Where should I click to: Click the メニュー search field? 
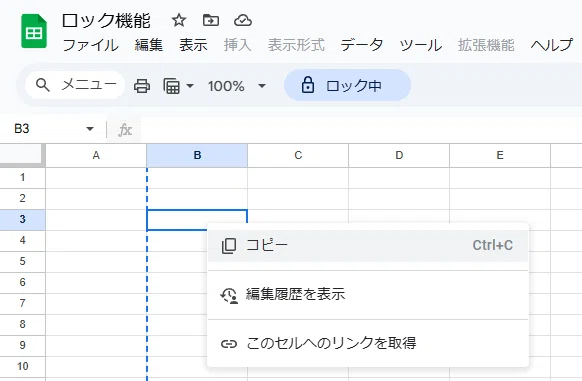click(x=75, y=85)
